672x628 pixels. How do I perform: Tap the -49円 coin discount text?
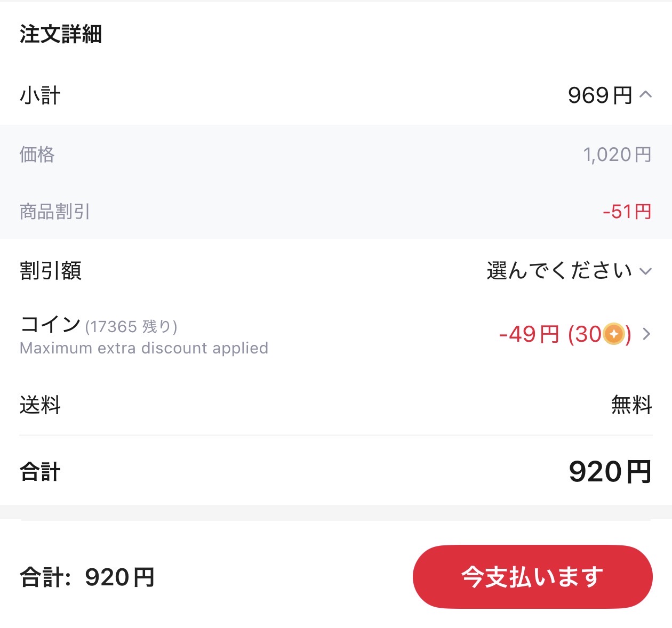529,334
